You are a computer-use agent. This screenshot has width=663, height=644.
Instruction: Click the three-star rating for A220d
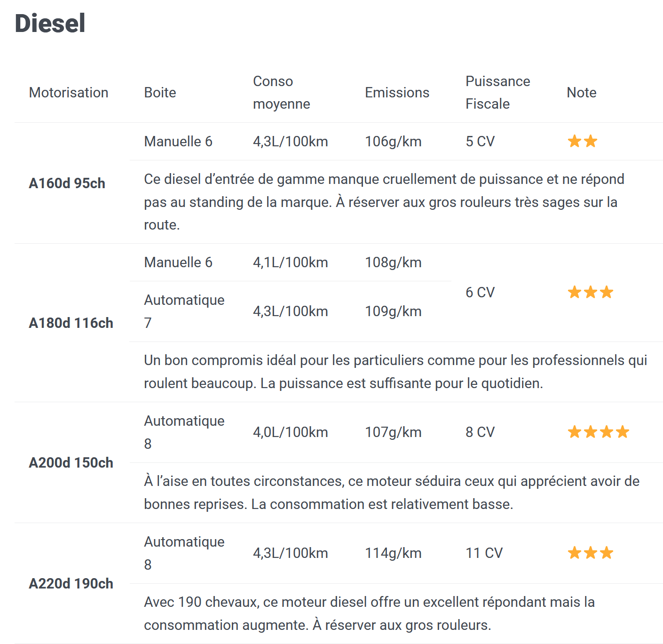tap(590, 553)
